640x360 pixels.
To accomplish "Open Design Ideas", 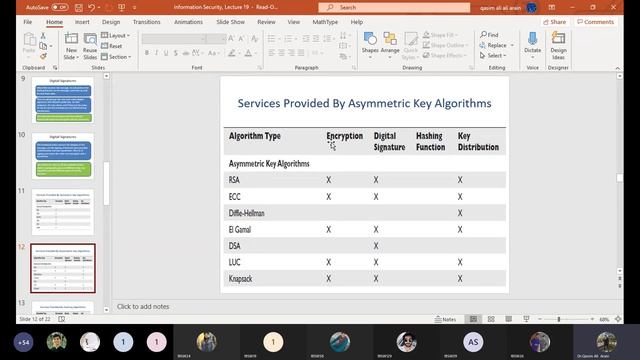I will (x=558, y=45).
